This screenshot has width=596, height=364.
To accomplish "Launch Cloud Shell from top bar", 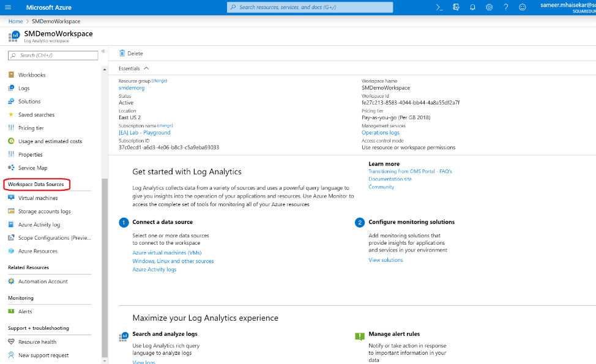I will [x=439, y=7].
